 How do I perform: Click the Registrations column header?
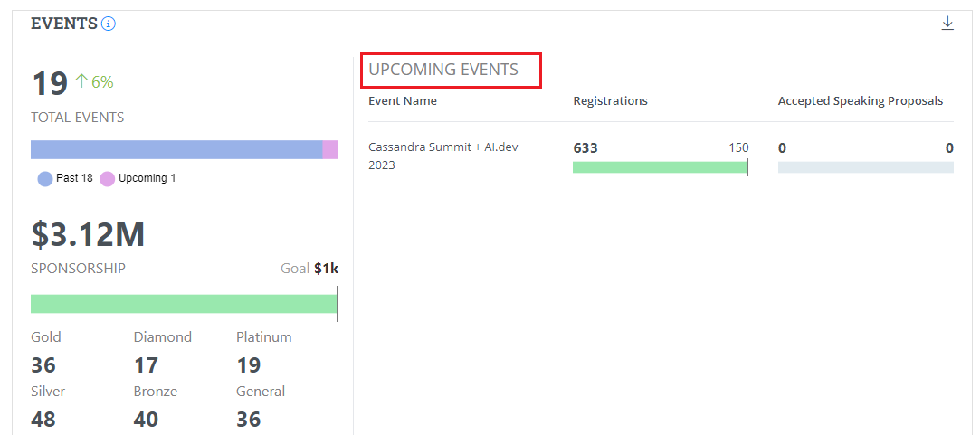pos(610,101)
